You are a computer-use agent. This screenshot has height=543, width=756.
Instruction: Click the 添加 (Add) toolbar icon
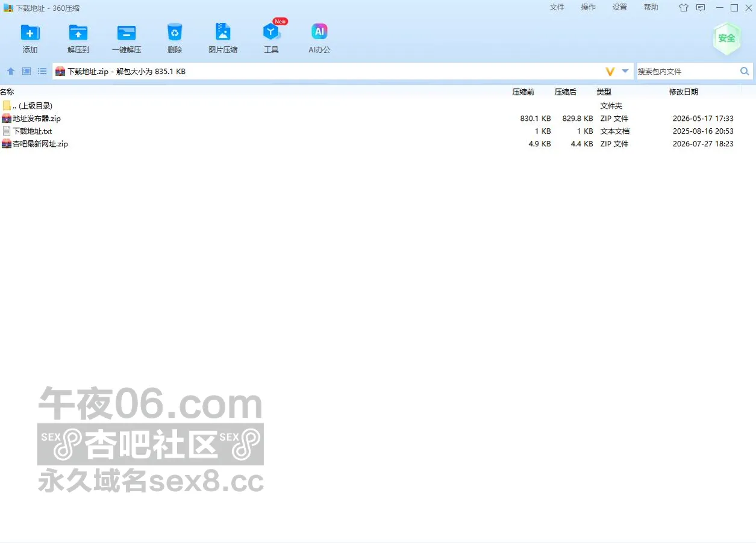pos(30,33)
